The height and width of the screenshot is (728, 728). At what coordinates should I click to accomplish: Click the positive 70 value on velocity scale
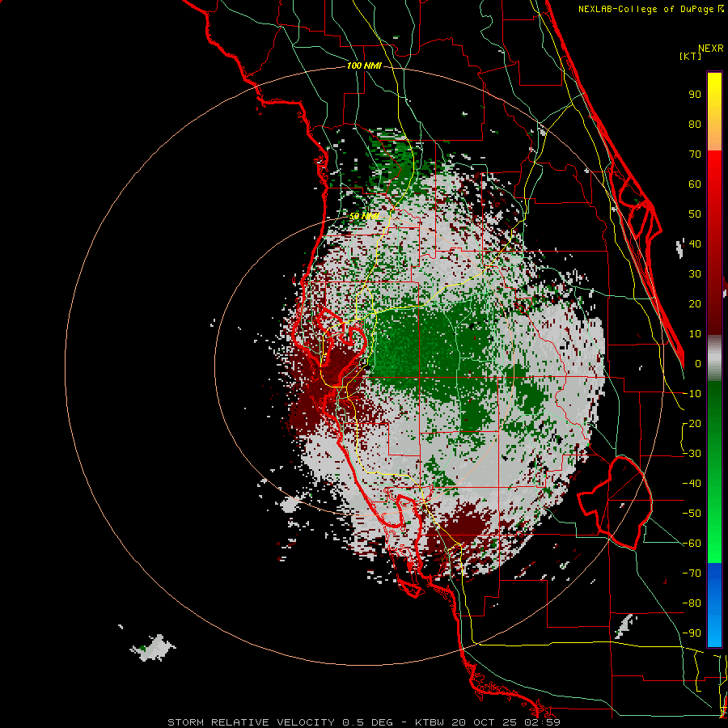[695, 154]
